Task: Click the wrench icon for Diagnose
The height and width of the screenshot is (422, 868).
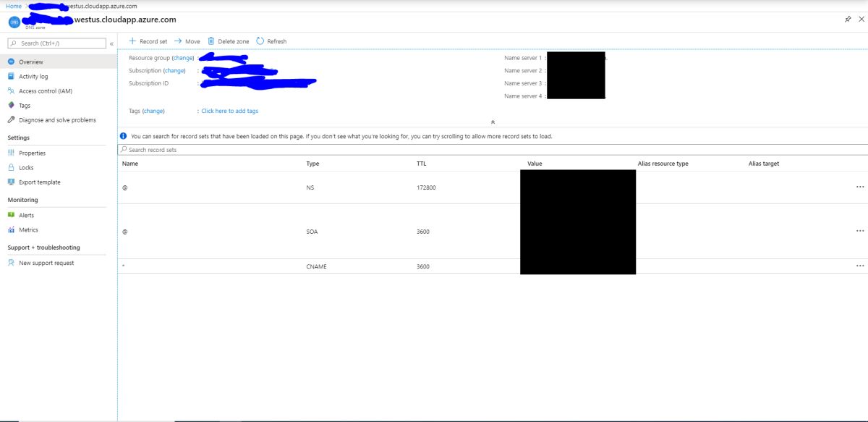Action: pyautogui.click(x=11, y=120)
